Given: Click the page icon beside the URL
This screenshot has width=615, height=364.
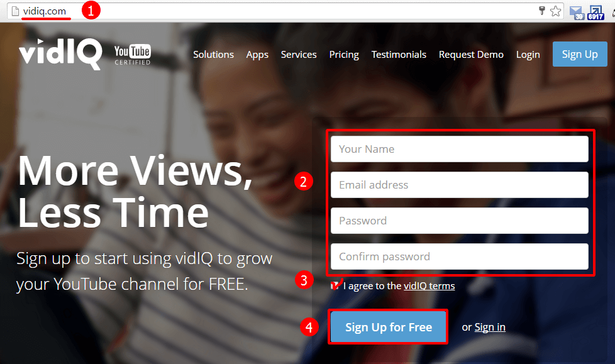Looking at the screenshot, I should [14, 11].
